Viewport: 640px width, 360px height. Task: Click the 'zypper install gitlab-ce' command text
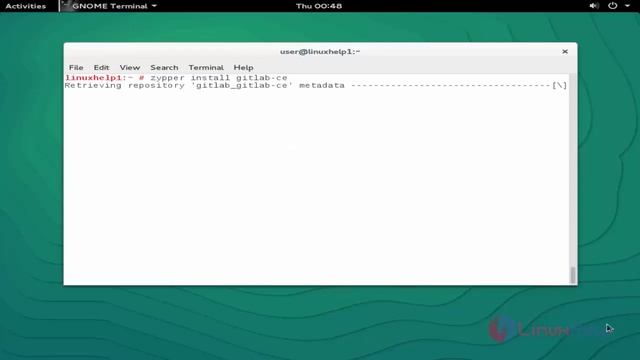[219, 78]
